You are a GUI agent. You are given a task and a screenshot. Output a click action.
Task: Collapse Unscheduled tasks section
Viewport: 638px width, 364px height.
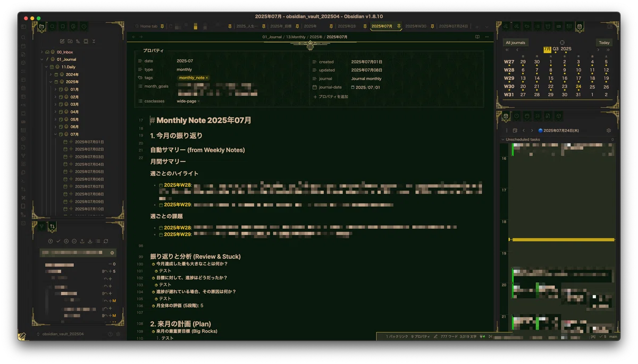[x=503, y=139]
